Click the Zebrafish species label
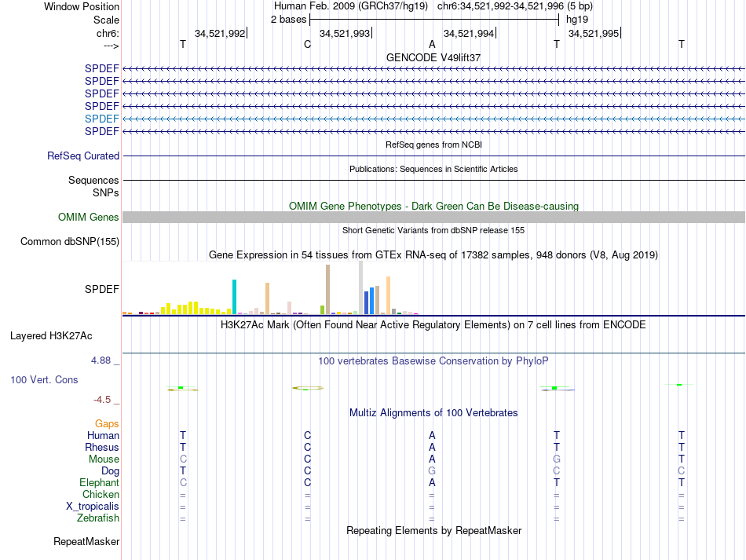 click(x=98, y=518)
